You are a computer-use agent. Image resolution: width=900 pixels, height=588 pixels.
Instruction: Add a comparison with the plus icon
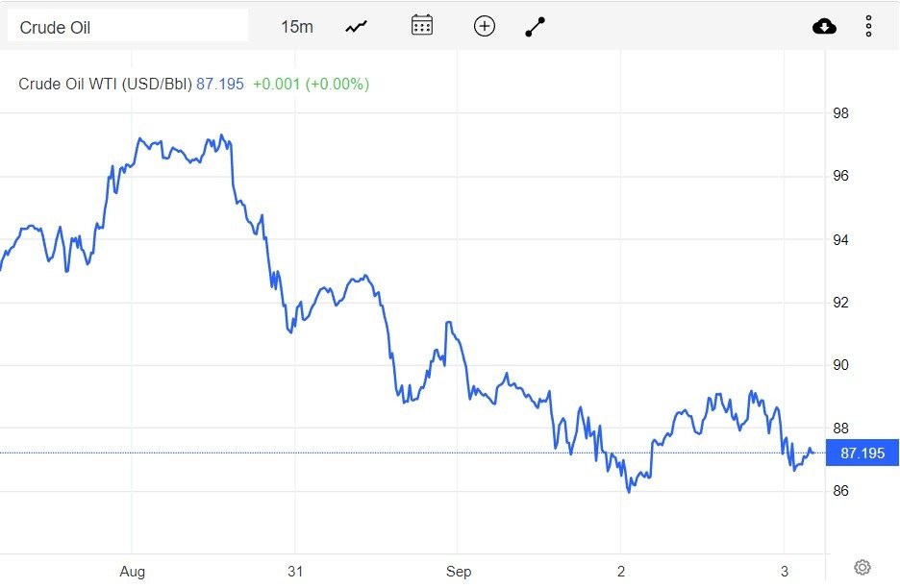485,27
